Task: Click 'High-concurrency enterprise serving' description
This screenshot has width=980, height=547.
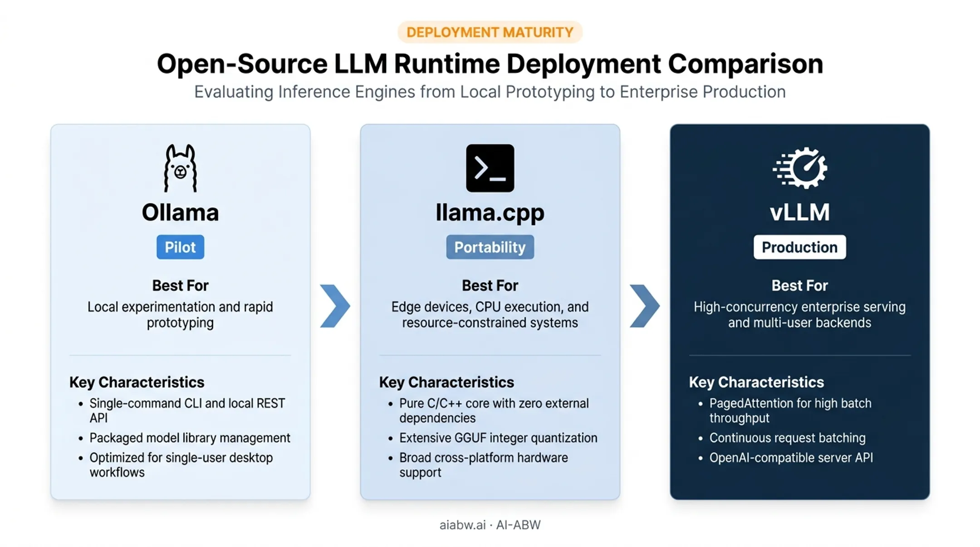Action: 800,315
